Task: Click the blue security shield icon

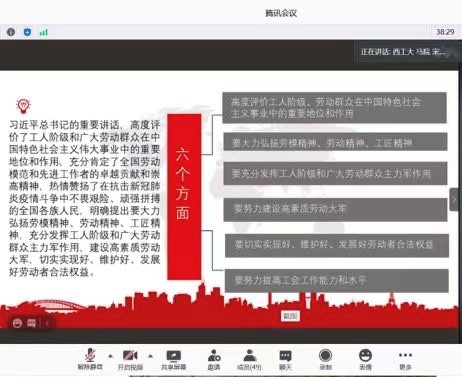Action: (x=27, y=32)
